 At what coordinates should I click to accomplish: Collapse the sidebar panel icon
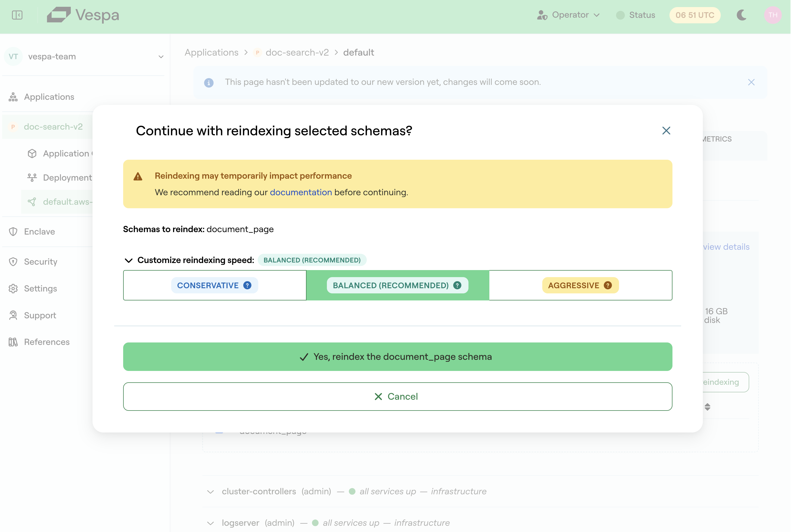point(17,15)
